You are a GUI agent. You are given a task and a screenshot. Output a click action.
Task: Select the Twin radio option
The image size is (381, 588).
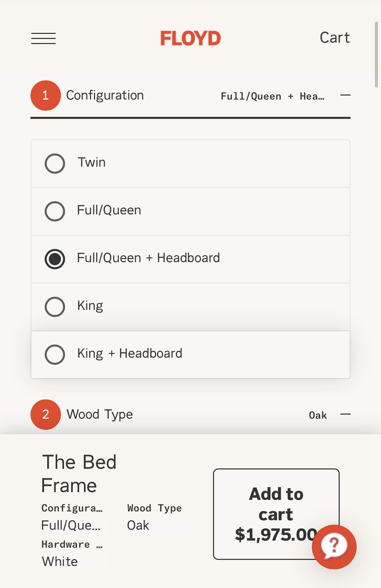pyautogui.click(x=55, y=164)
